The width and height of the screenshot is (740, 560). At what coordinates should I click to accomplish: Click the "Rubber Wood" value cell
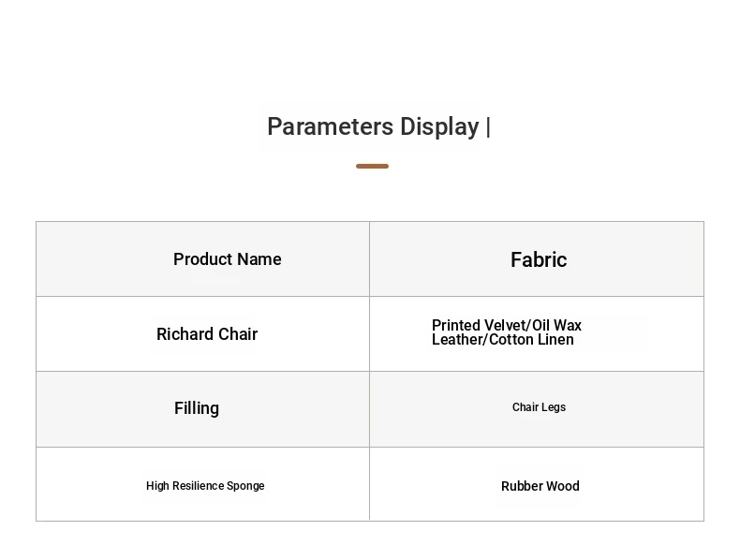[x=540, y=486]
